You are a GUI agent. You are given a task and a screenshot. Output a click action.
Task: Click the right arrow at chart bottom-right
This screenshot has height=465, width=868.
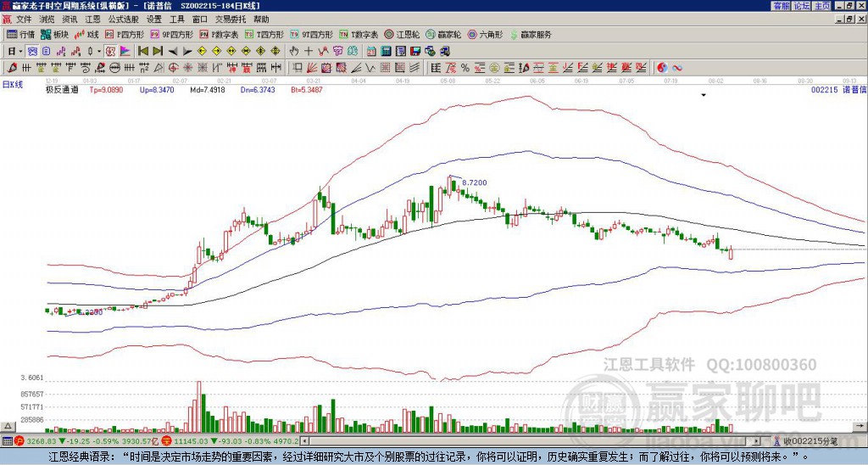pyautogui.click(x=860, y=426)
